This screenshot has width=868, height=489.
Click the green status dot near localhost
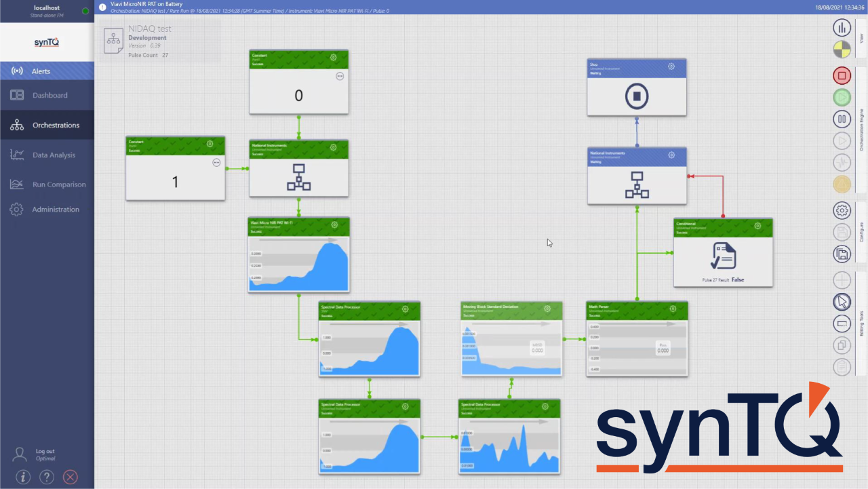tap(85, 11)
